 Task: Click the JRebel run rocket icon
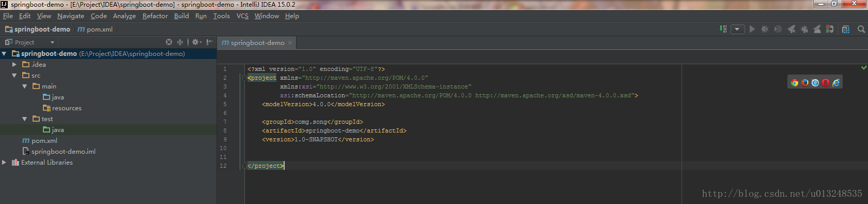coord(791,29)
